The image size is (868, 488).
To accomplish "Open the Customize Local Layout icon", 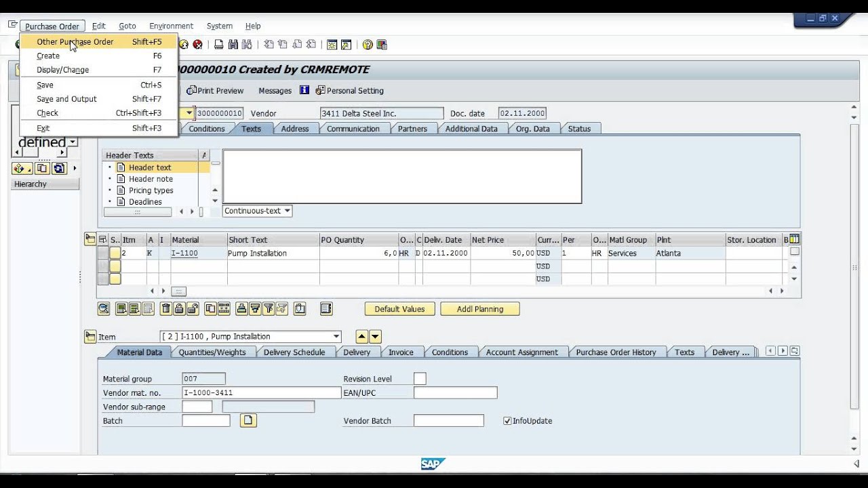I will click(382, 45).
